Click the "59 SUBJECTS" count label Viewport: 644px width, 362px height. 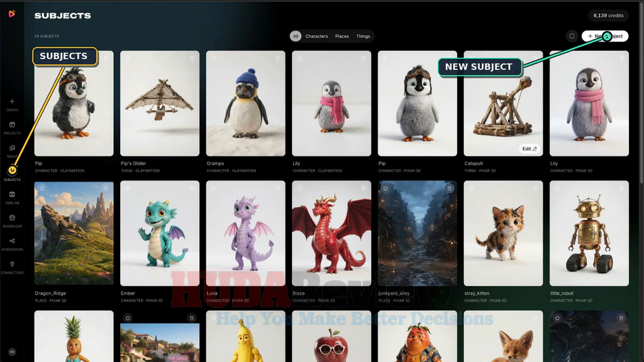(x=47, y=36)
